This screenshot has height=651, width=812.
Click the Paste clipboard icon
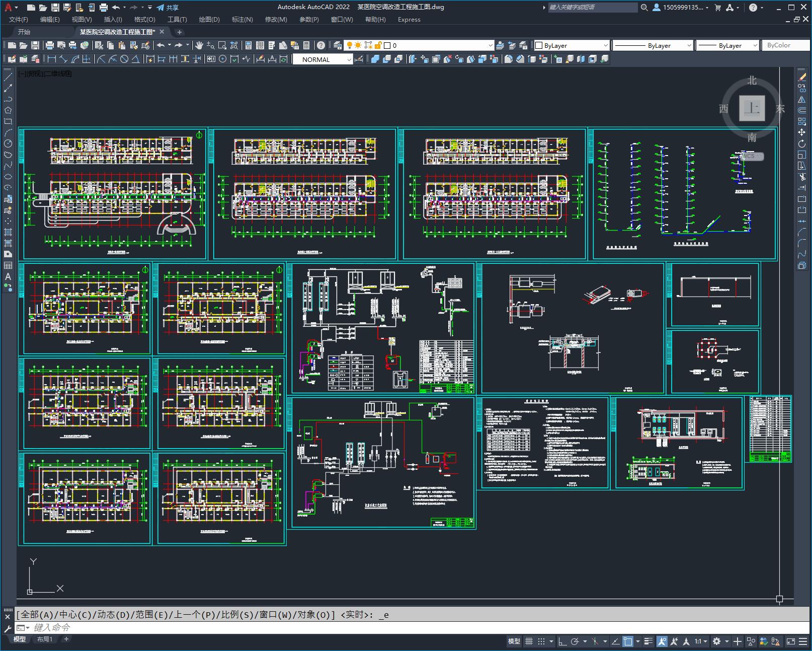[122, 45]
